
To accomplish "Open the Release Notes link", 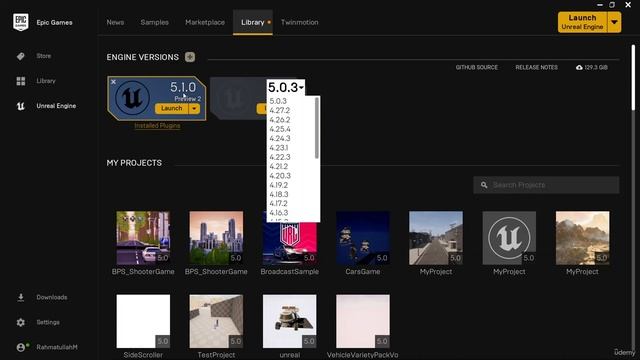I will [536, 67].
